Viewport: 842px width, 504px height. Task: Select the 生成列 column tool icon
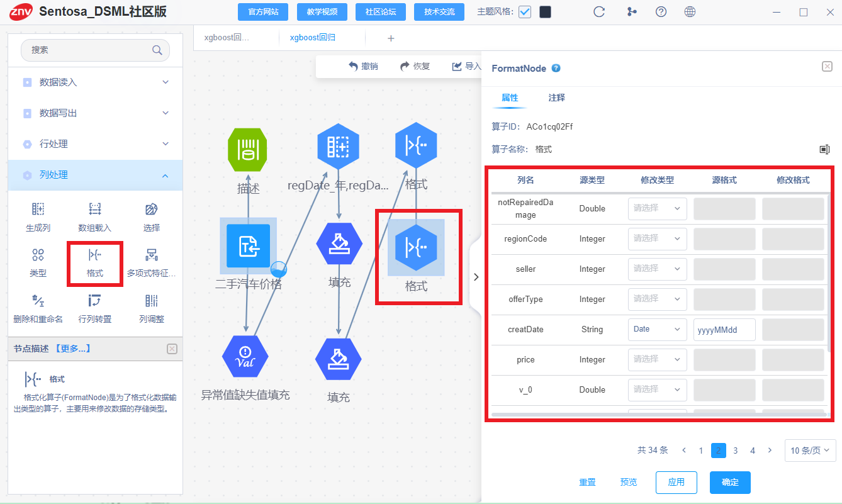pyautogui.click(x=38, y=210)
